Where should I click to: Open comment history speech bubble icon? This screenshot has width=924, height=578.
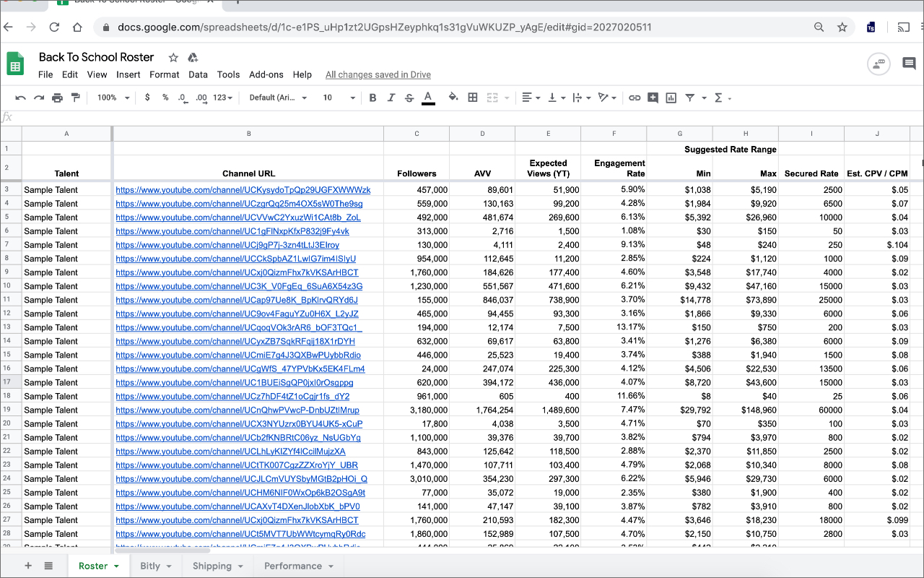click(x=909, y=64)
